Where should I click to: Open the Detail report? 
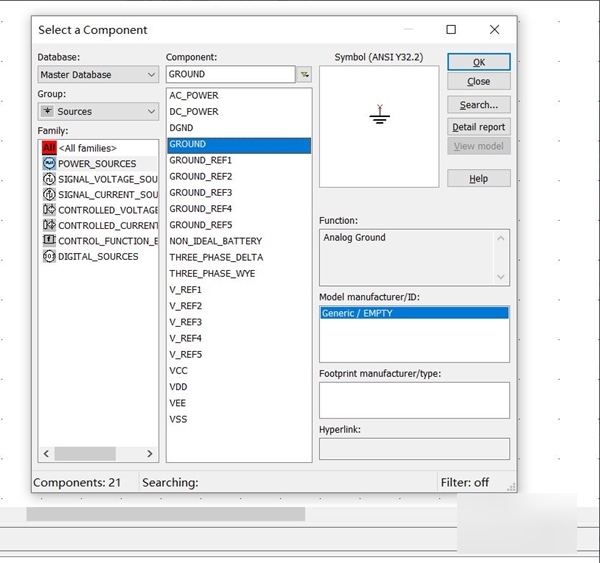(479, 127)
